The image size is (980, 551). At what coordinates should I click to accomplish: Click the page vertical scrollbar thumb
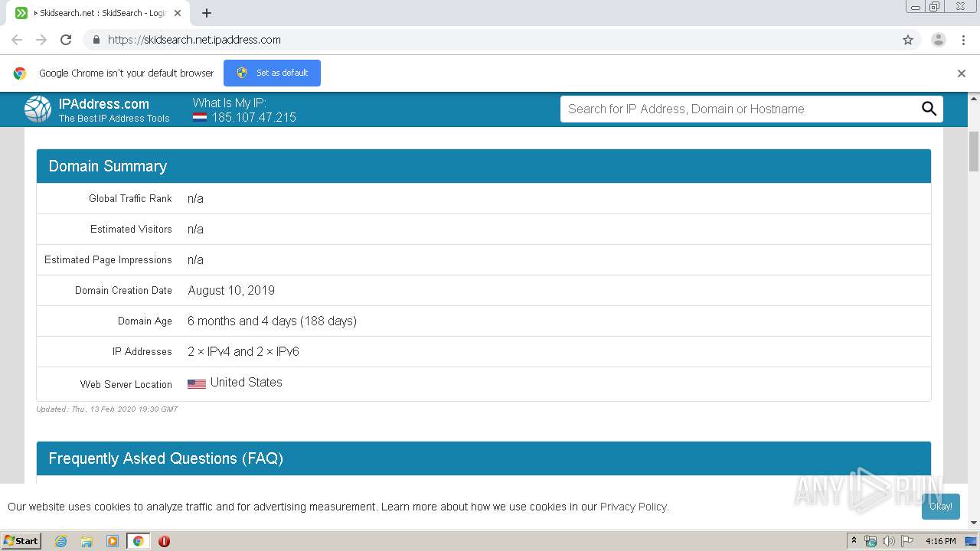[x=974, y=152]
